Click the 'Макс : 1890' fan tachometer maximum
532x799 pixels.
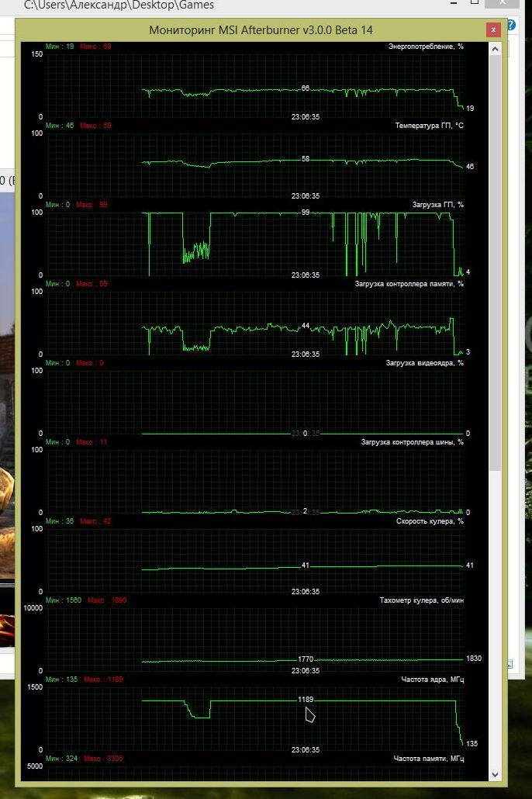click(x=107, y=600)
